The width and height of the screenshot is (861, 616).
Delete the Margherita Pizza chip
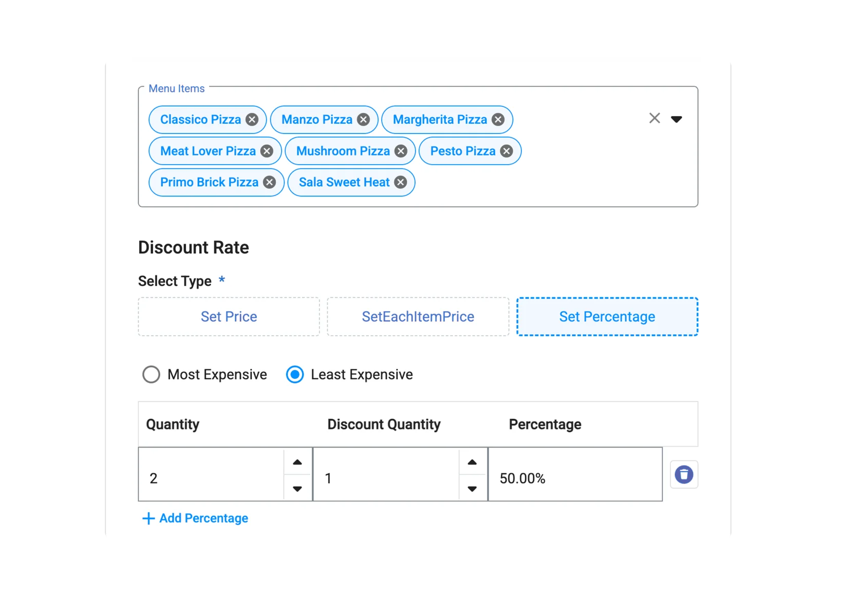click(498, 120)
